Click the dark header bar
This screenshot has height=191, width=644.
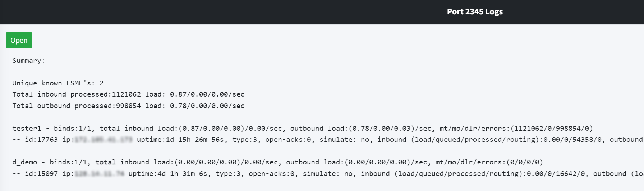coord(322,12)
